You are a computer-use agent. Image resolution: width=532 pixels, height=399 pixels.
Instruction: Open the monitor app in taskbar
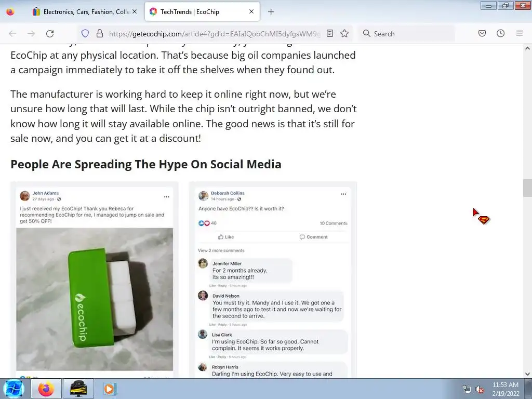click(x=78, y=389)
